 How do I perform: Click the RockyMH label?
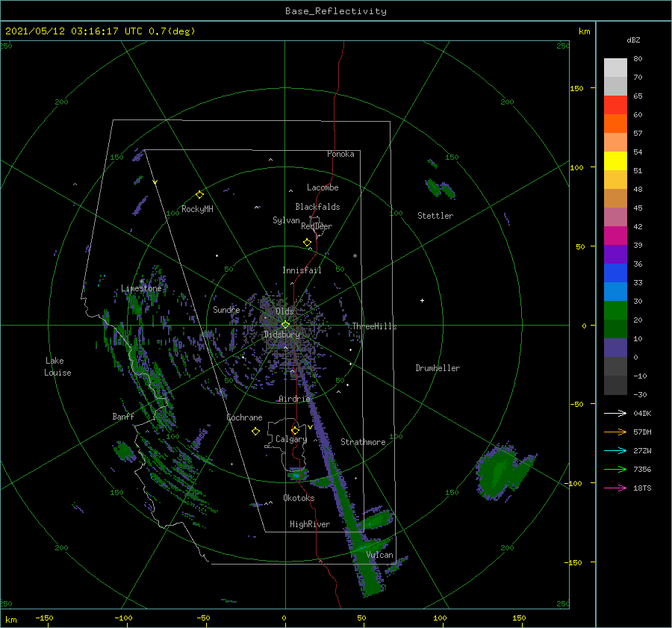click(x=197, y=209)
